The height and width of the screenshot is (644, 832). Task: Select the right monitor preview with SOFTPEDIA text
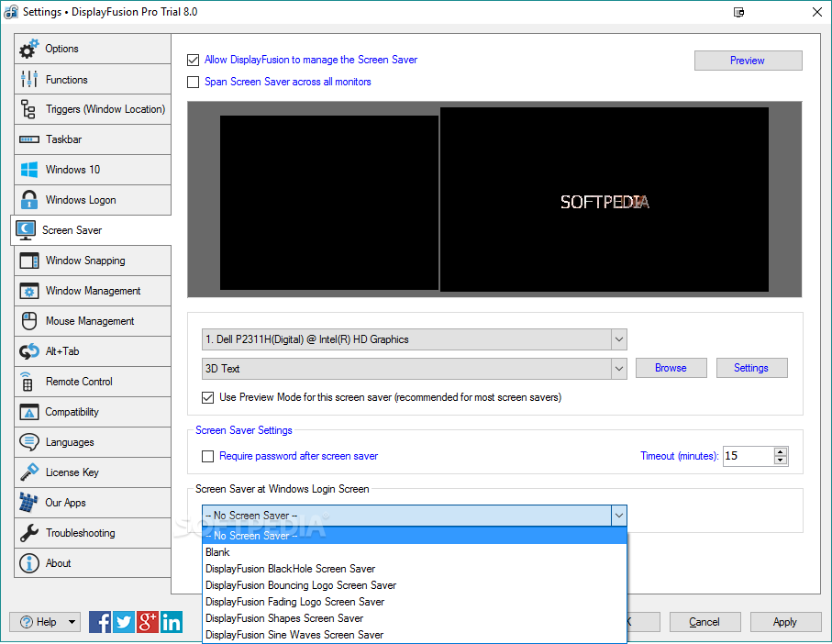point(605,199)
